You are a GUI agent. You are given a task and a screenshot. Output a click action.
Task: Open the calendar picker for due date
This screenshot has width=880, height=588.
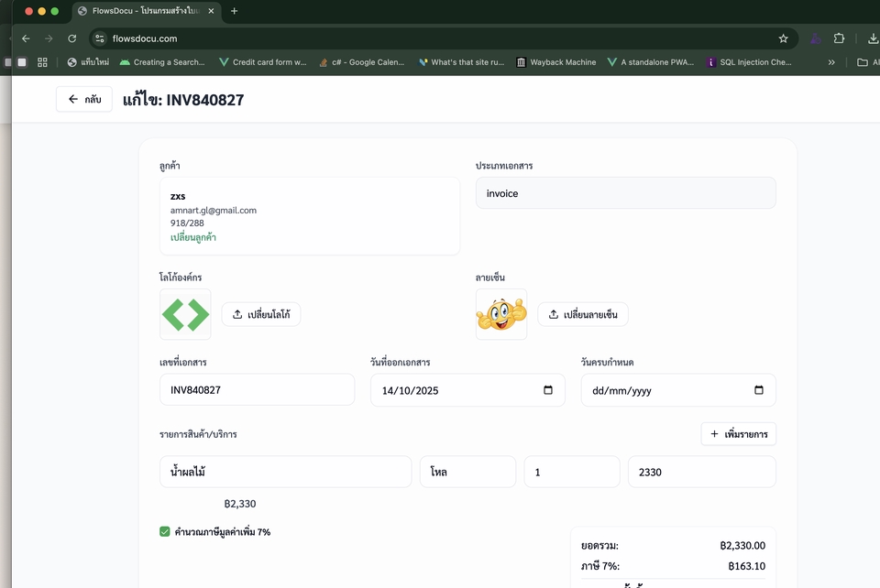click(x=759, y=390)
